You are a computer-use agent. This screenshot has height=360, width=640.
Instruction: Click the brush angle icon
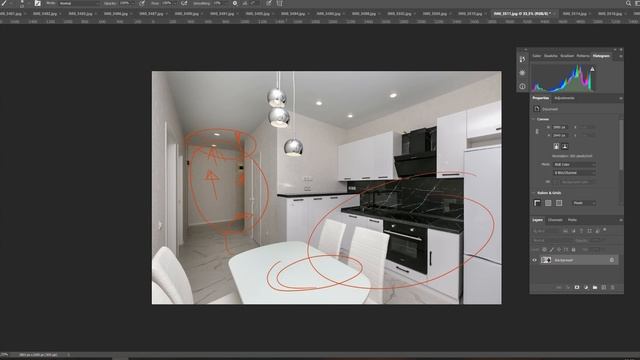pyautogui.click(x=245, y=3)
